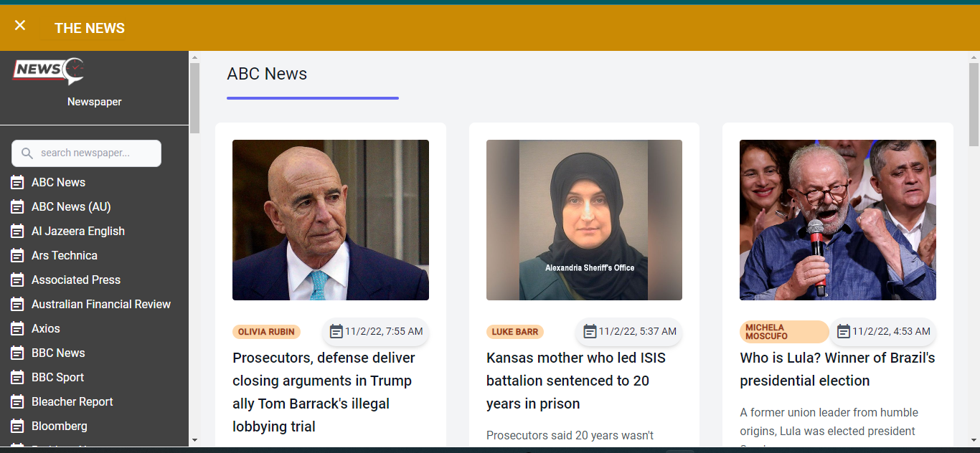980x453 pixels.
Task: Select Al Jazeera English source
Action: [78, 232]
